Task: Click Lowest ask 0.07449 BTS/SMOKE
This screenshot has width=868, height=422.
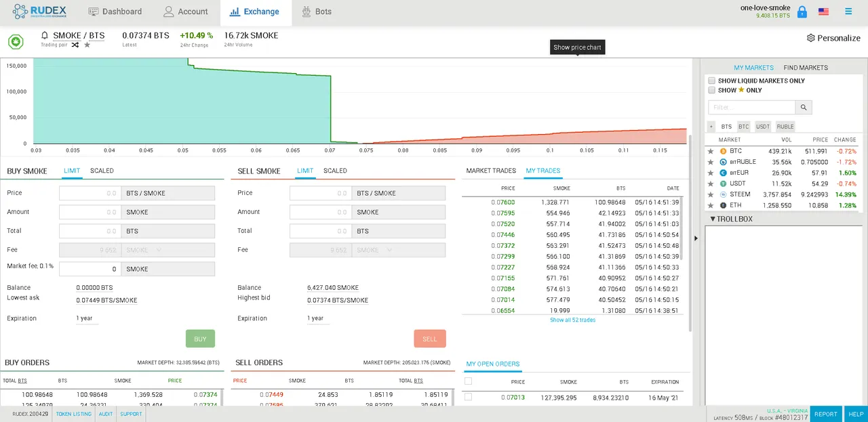Action: [106, 300]
